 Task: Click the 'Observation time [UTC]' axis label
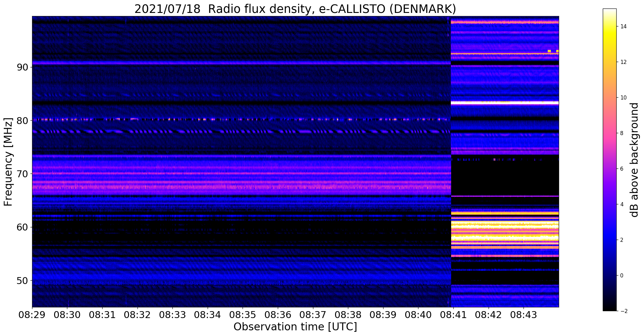[295, 327]
